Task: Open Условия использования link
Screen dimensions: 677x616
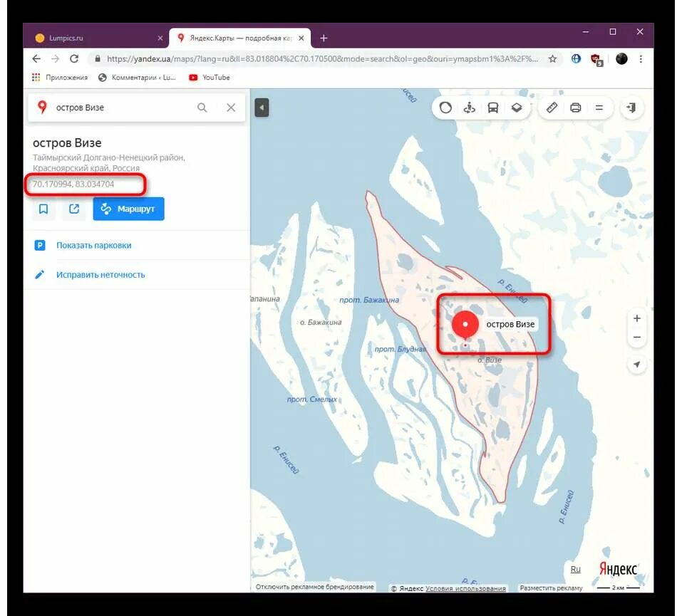Action: click(465, 588)
